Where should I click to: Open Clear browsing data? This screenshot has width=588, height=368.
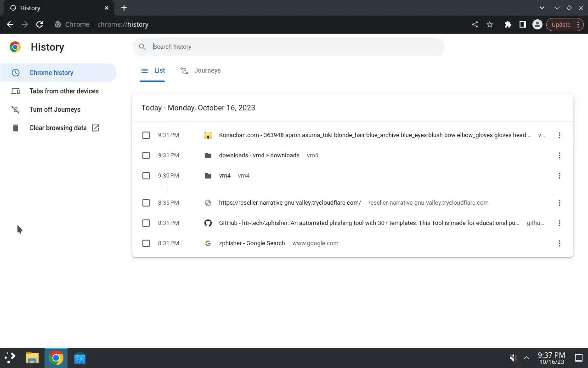click(x=58, y=128)
